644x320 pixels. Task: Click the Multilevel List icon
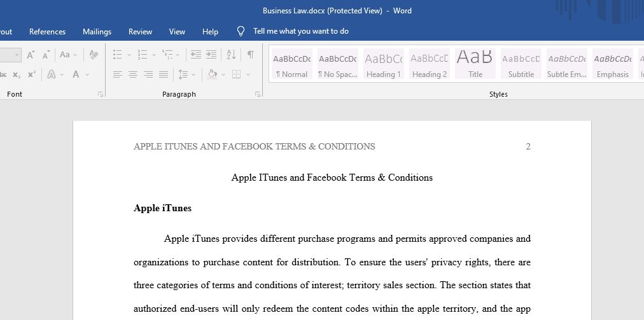coord(167,55)
